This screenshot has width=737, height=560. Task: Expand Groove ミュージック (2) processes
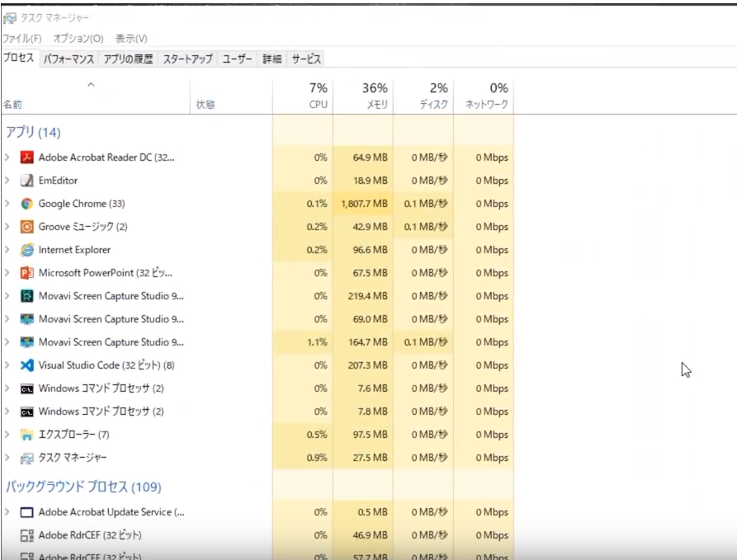click(7, 227)
